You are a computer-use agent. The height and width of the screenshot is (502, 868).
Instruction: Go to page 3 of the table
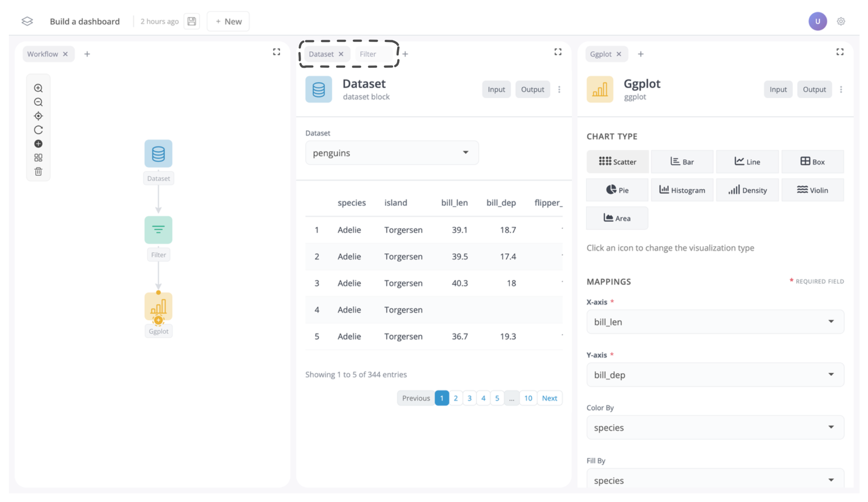(x=469, y=398)
